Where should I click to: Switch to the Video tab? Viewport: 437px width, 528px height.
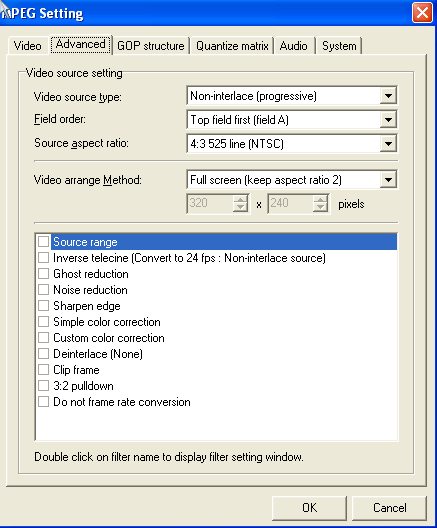[x=27, y=46]
